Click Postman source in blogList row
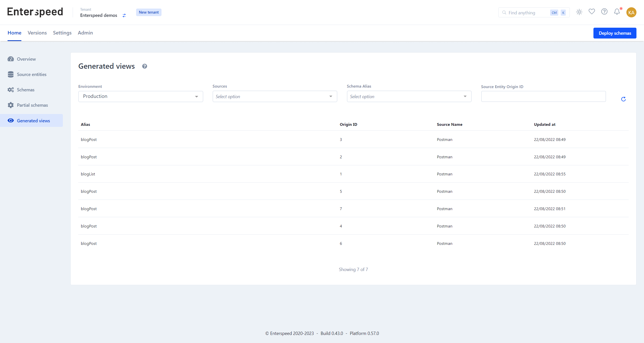The image size is (644, 343). tap(445, 174)
